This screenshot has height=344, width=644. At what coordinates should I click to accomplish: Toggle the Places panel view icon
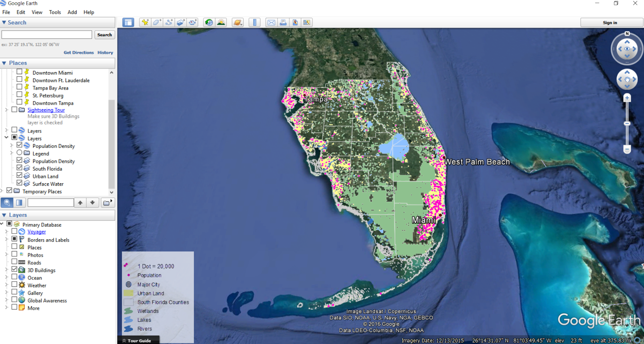point(19,203)
